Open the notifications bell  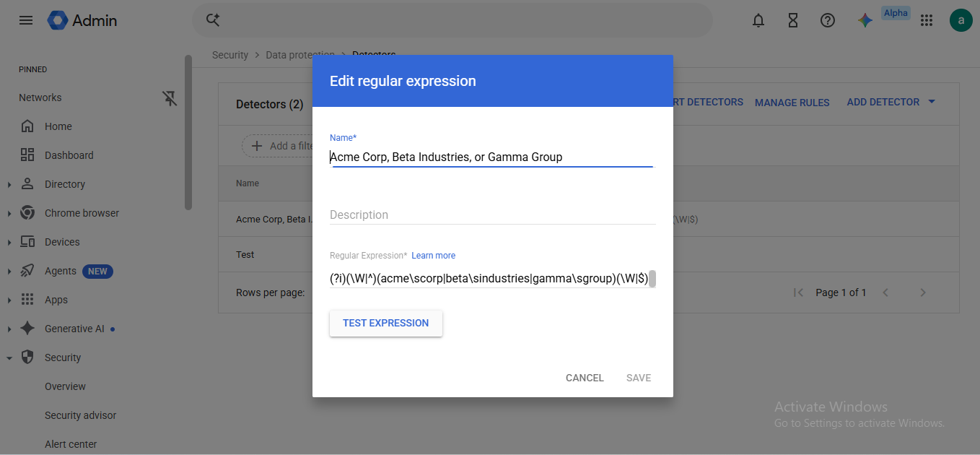758,20
